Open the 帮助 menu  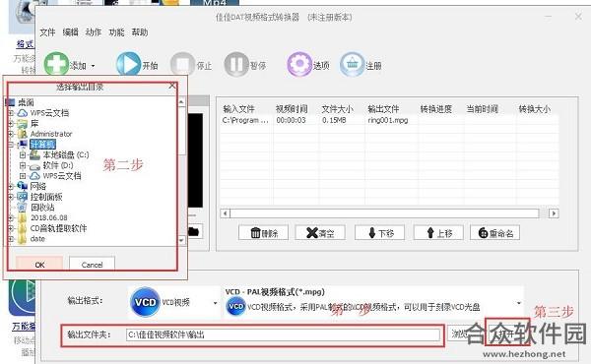(140, 32)
